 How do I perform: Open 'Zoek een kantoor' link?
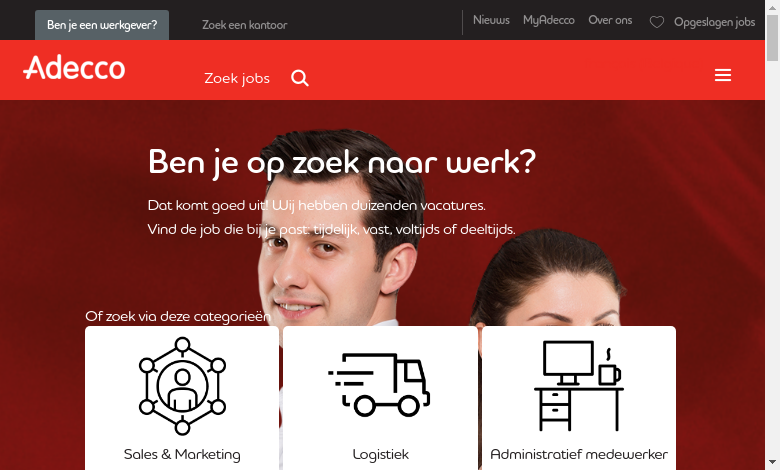[x=244, y=25]
